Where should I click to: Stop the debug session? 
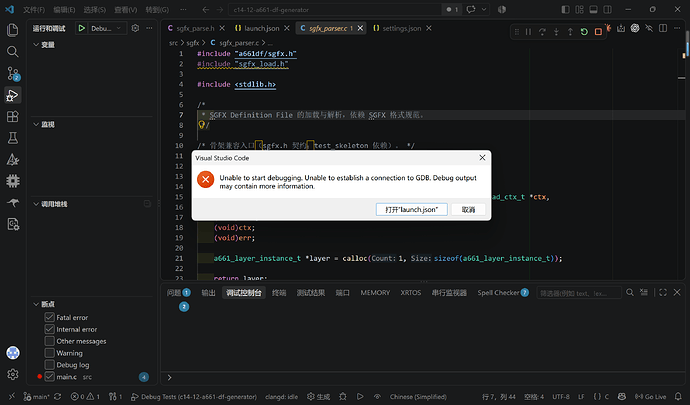click(x=598, y=32)
